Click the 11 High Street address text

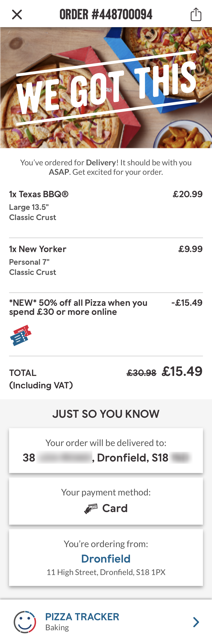[106, 572]
